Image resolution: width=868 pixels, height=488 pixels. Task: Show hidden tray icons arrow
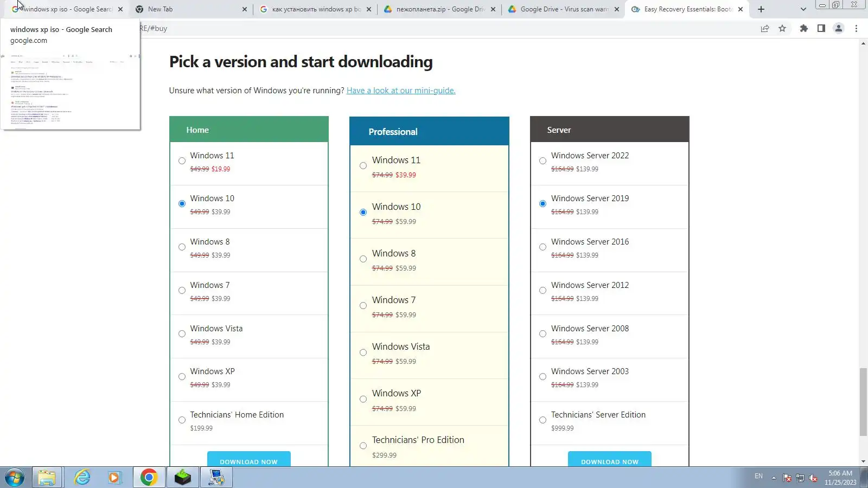pos(774,478)
